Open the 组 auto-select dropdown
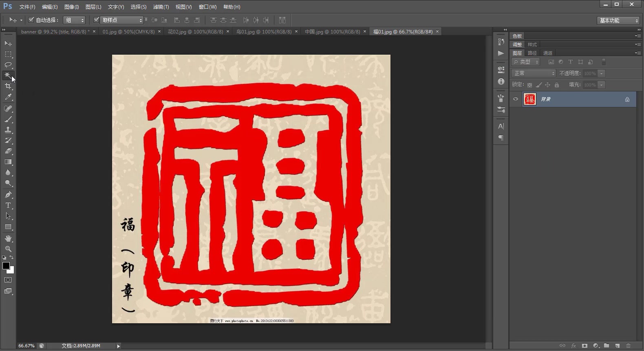Screen dimensions: 644x351 point(74,20)
